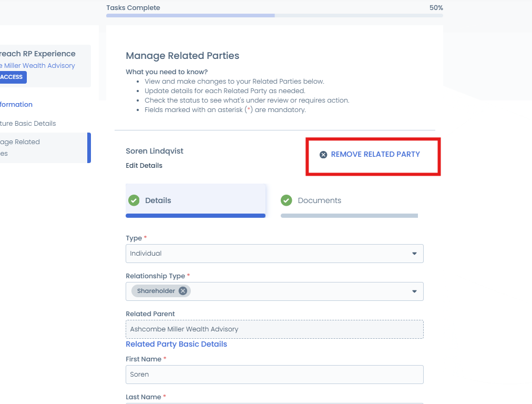Click the green check icon beside Documents
Viewport: 532px width, 404px height.
(x=287, y=200)
